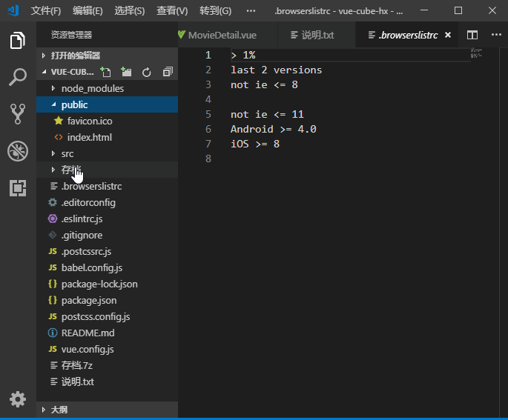Click the Vue icon on MovieDetail.vue tab
This screenshot has width=508, height=420.
(182, 35)
